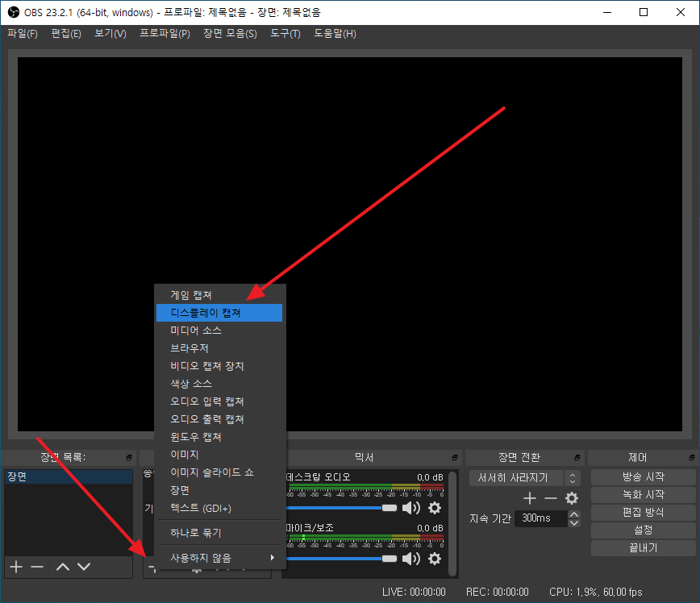
Task: Choose 색상 소스 entry
Action: pos(219,384)
